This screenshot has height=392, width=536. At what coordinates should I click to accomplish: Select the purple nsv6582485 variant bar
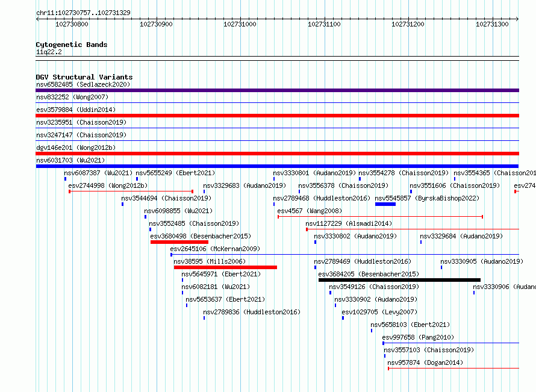(x=277, y=90)
